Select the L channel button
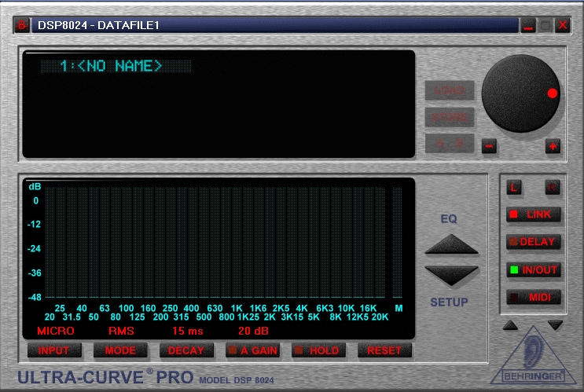584x392 pixels. [513, 187]
